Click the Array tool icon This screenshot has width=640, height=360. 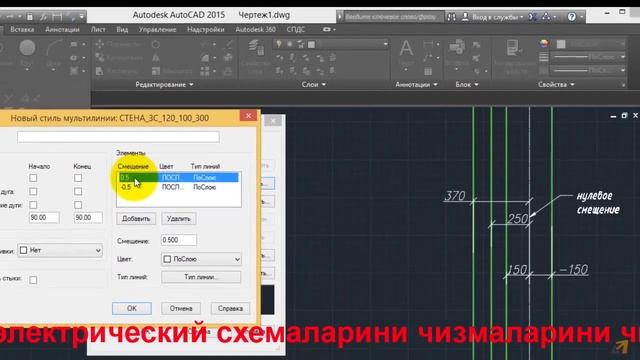tap(205, 71)
